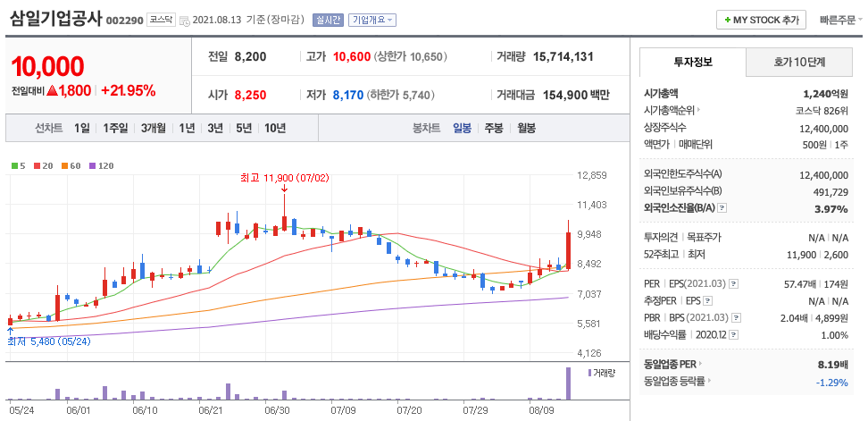Viewport: 868px width, 421px height.
Task: Click the red 최고 11,900 marker arrow
Action: coord(284,189)
